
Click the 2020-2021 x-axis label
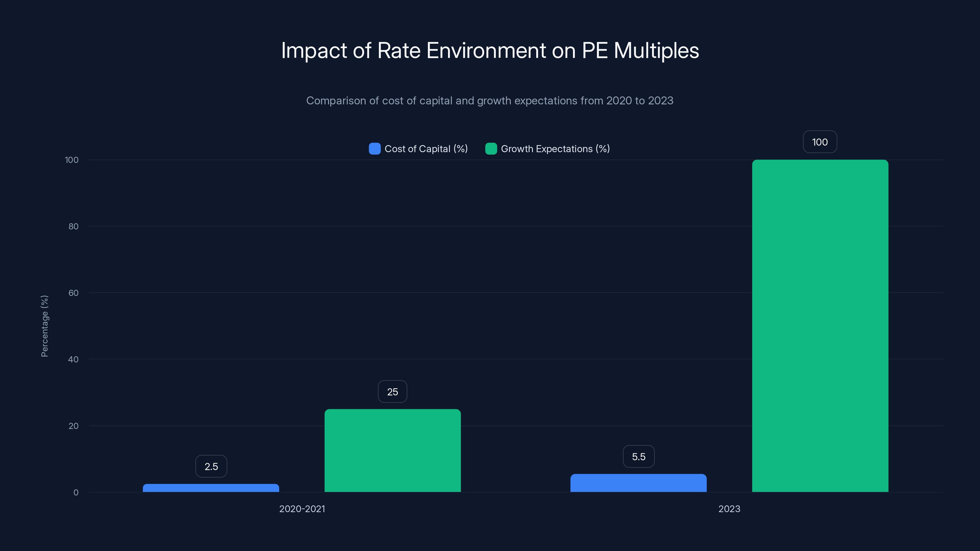click(x=302, y=509)
